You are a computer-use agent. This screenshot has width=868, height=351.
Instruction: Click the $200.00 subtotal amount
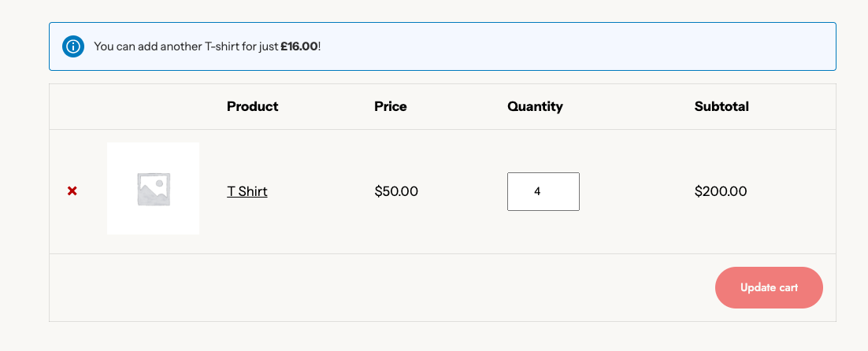(721, 191)
